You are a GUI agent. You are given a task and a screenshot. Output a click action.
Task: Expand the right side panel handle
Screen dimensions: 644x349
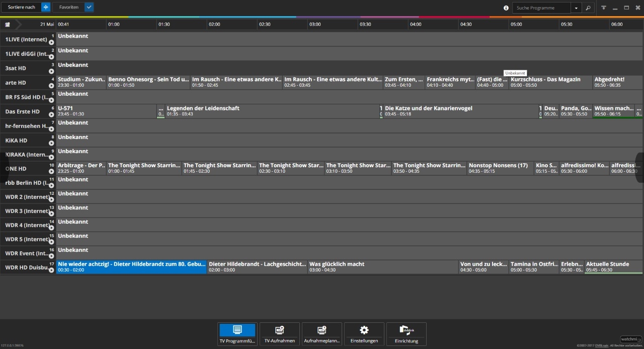[x=640, y=167]
